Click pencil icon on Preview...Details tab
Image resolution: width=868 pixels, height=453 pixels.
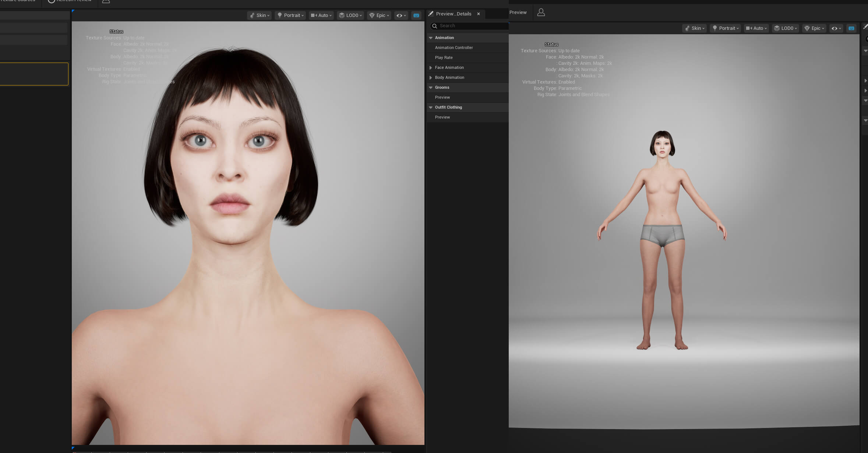coord(431,14)
